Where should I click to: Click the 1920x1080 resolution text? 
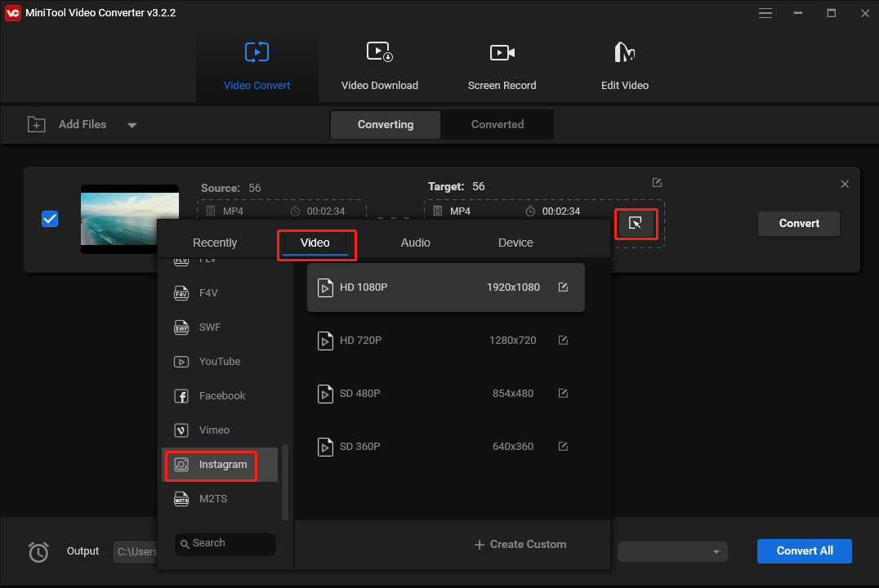click(513, 287)
